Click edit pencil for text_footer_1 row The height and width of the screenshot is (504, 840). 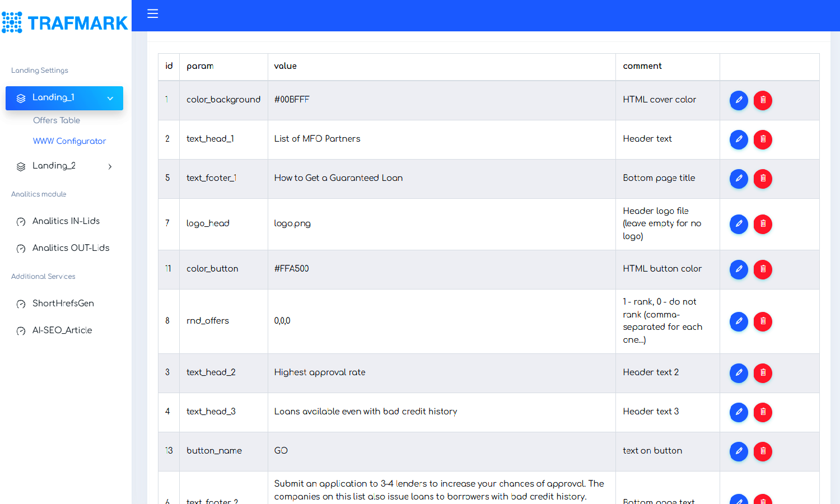click(x=739, y=179)
